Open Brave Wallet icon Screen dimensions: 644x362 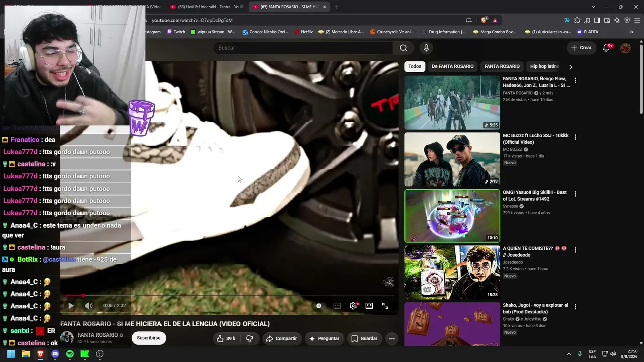(x=607, y=20)
